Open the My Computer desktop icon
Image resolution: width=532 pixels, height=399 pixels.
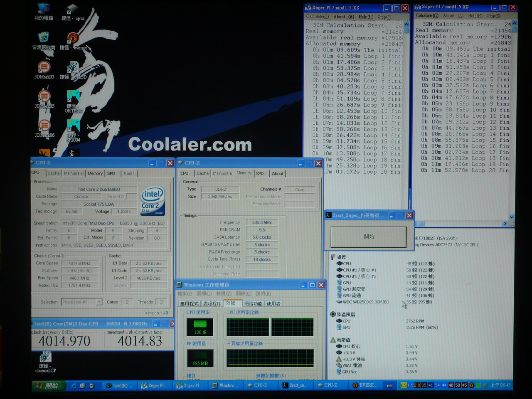coord(44,11)
